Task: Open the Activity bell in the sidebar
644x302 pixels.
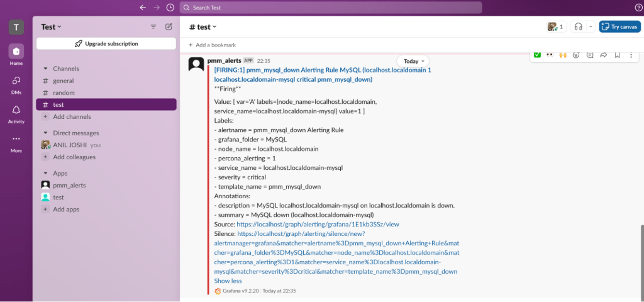Action: click(x=16, y=113)
